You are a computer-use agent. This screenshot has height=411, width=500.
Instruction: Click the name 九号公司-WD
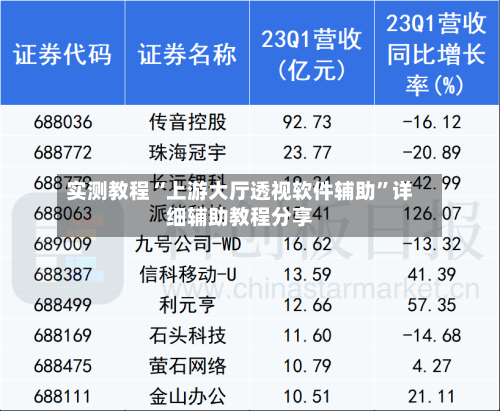pos(188,244)
